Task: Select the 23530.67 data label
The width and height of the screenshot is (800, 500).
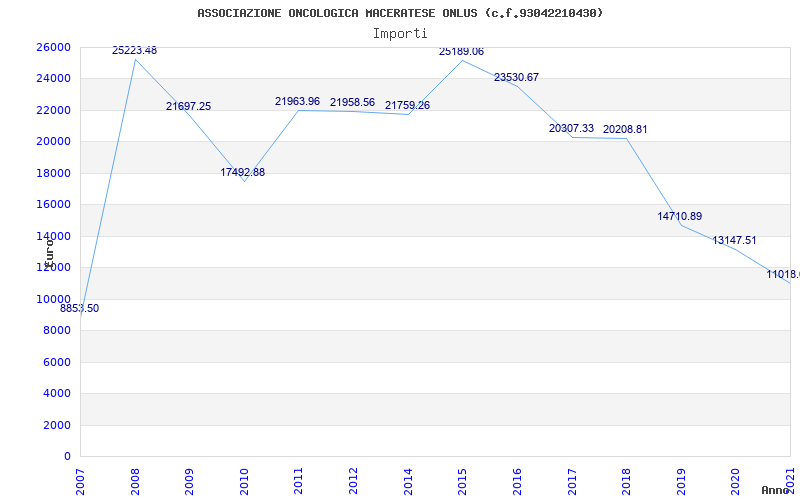Action: click(x=516, y=77)
